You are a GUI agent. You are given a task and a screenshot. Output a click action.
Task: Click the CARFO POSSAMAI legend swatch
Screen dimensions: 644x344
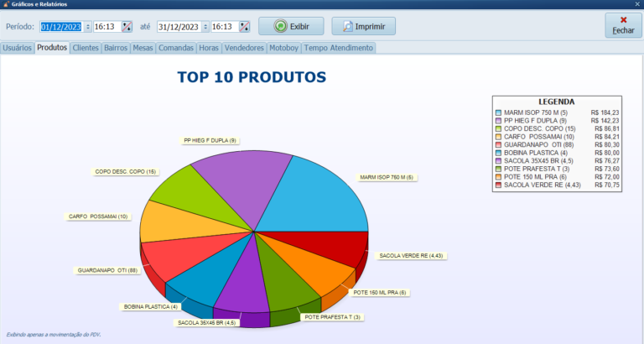point(499,137)
